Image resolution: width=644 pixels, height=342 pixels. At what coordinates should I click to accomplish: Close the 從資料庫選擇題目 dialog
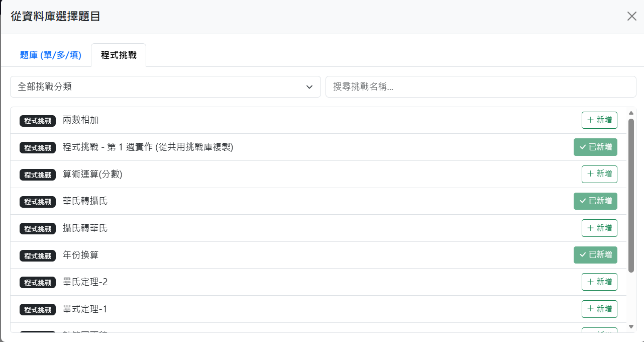tap(631, 16)
